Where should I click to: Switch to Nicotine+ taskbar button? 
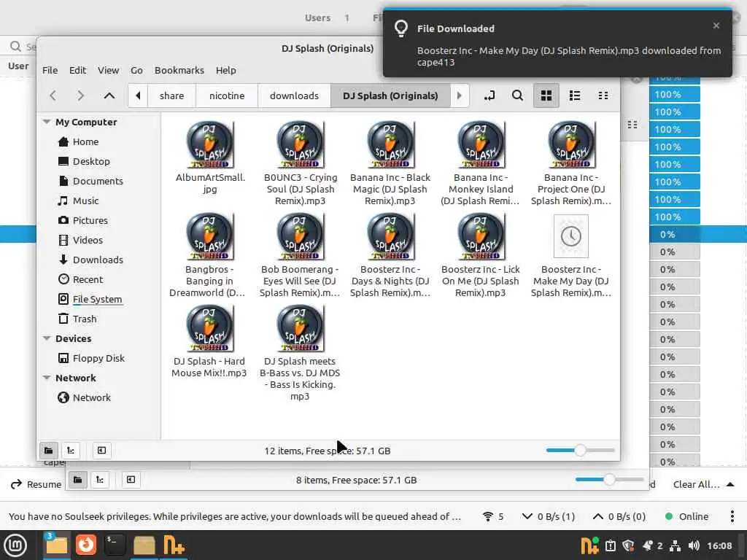pyautogui.click(x=174, y=545)
